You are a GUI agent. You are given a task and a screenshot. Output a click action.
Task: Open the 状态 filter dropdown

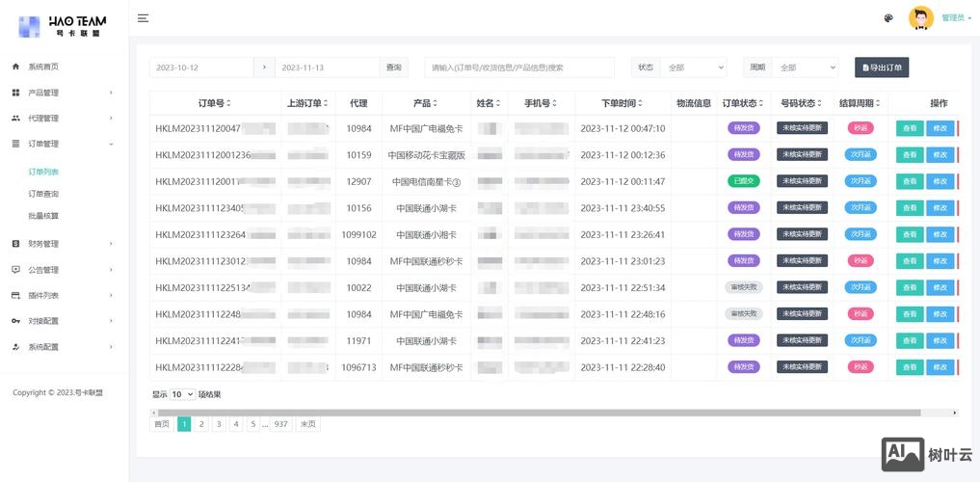[x=693, y=67]
